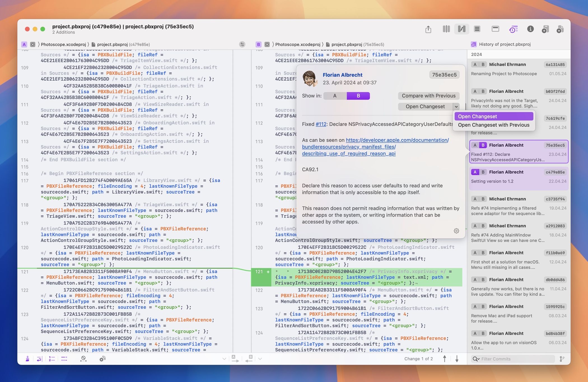Click the History of project.pbxproj panel icon
The image size is (588, 382).
(x=473, y=44)
